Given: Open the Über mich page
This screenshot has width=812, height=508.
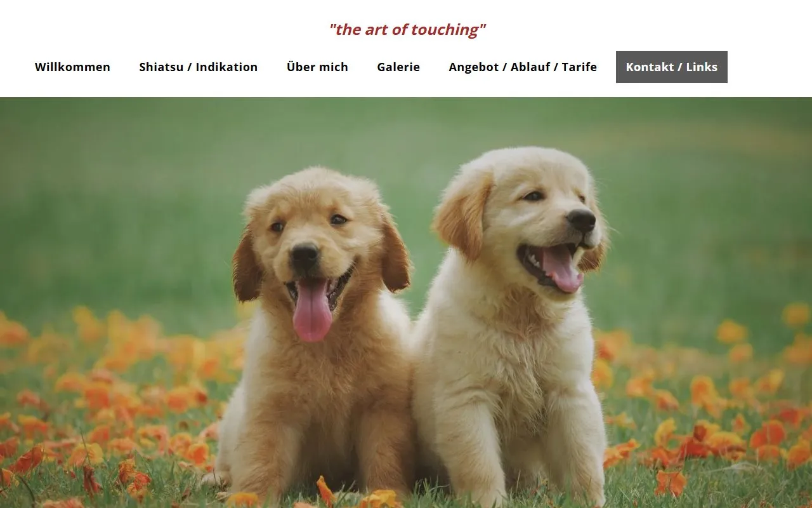Looking at the screenshot, I should pos(317,67).
